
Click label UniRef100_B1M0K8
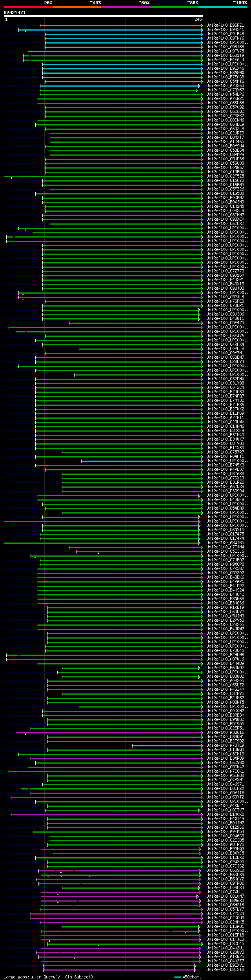tap(225, 815)
